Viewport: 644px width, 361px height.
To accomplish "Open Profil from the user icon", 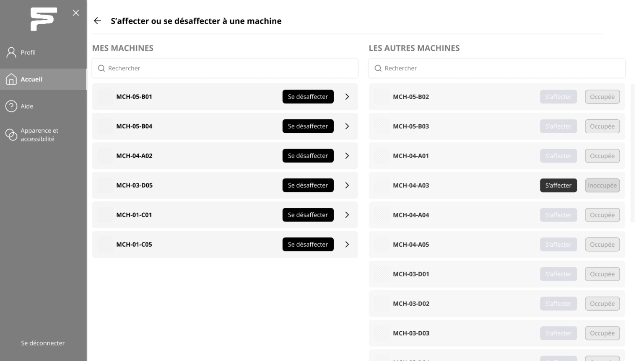I will click(11, 52).
